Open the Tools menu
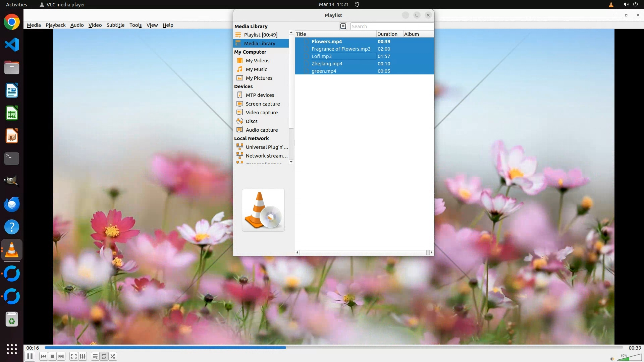 click(136, 25)
